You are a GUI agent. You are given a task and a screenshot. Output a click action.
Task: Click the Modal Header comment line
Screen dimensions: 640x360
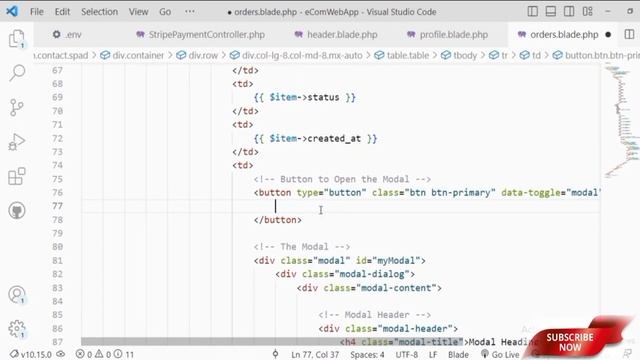(375, 315)
